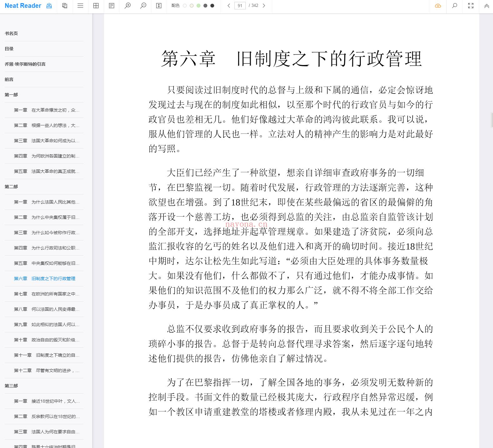Select the white color theme swatch
The width and height of the screenshot is (493, 448).
185,6
